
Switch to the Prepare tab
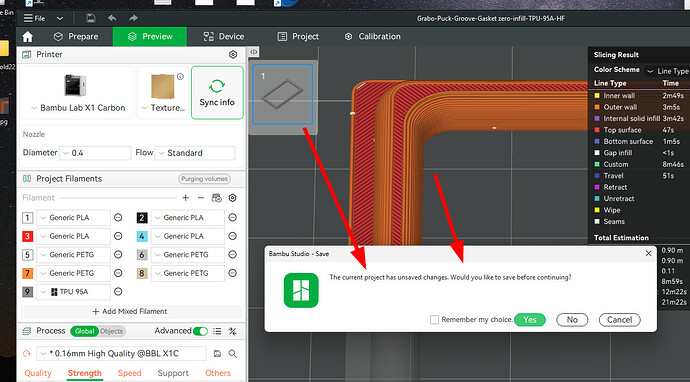pos(76,37)
